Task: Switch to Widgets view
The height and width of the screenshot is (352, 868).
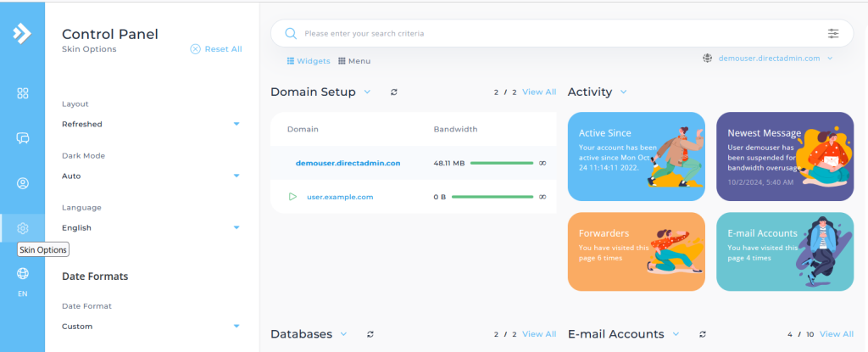Action: click(x=308, y=61)
